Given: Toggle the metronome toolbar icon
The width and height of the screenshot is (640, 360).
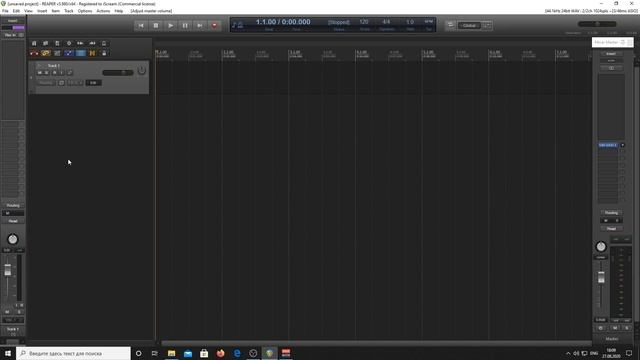Looking at the screenshot, I should pyautogui.click(x=104, y=43).
